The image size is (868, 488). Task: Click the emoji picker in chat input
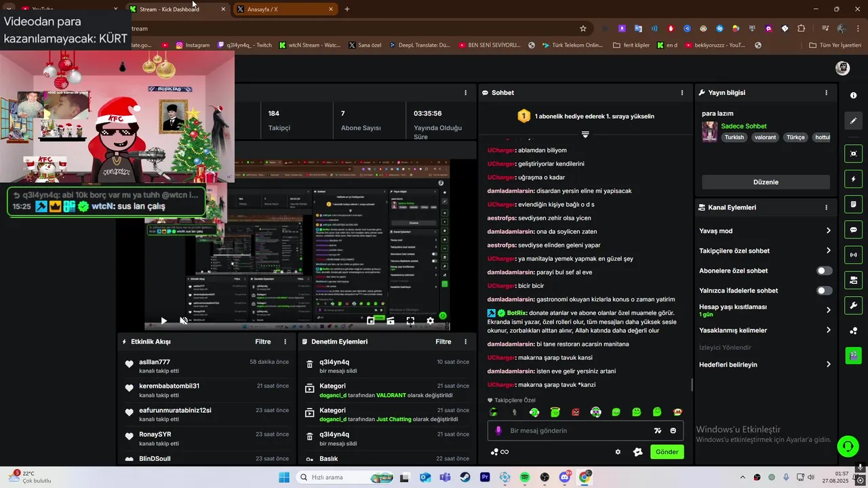pos(673,430)
